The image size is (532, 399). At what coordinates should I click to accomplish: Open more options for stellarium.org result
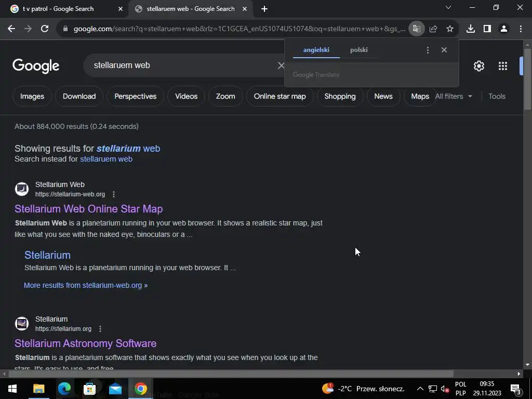(x=100, y=329)
